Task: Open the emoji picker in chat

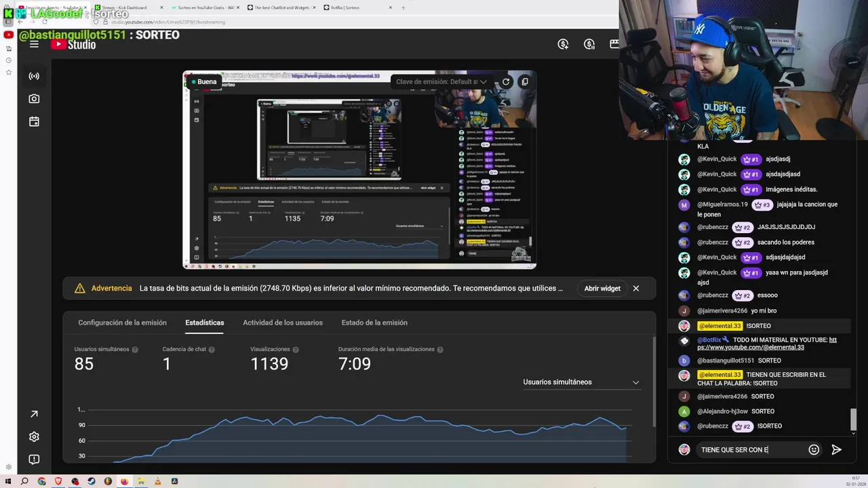Action: point(814,449)
